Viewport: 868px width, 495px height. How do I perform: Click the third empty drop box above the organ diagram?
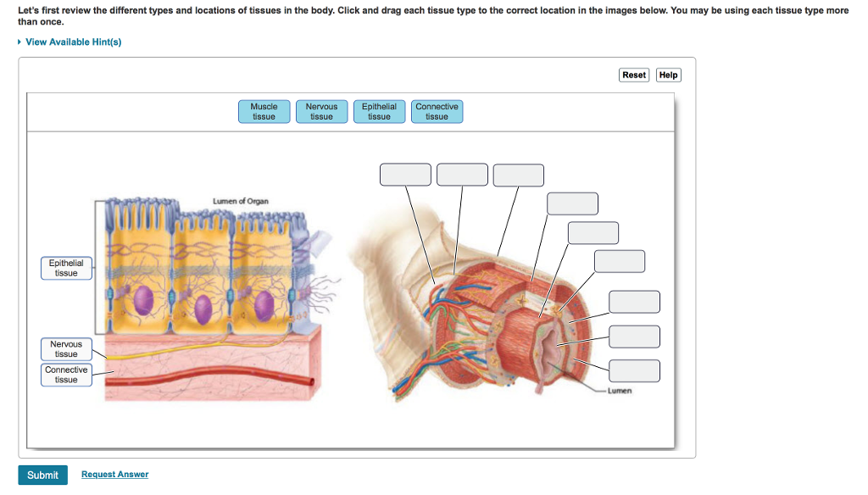point(519,175)
